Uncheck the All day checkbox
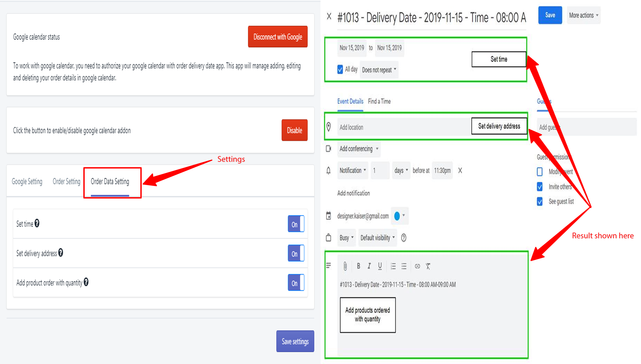The image size is (641, 364). point(340,69)
